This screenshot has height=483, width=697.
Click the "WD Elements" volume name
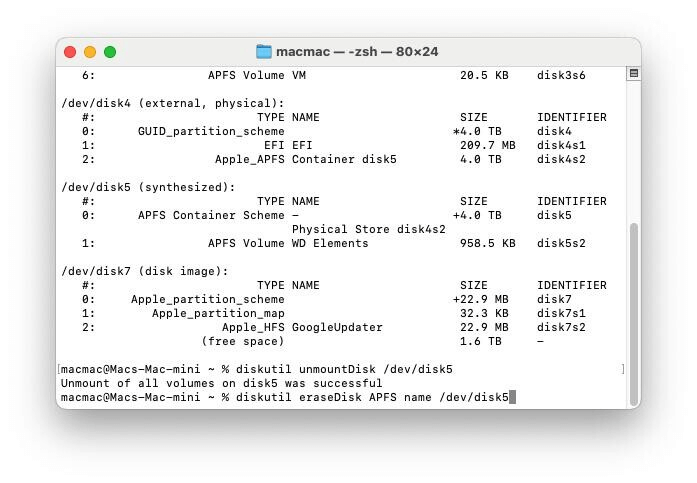[x=330, y=243]
